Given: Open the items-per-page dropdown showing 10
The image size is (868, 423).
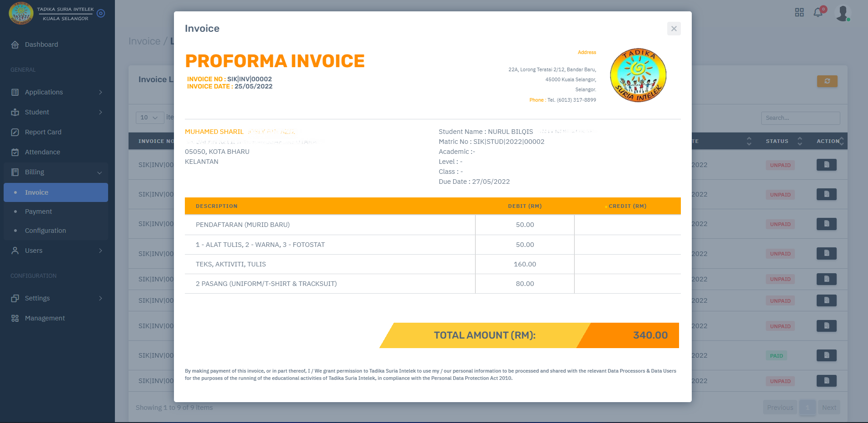Looking at the screenshot, I should point(149,118).
